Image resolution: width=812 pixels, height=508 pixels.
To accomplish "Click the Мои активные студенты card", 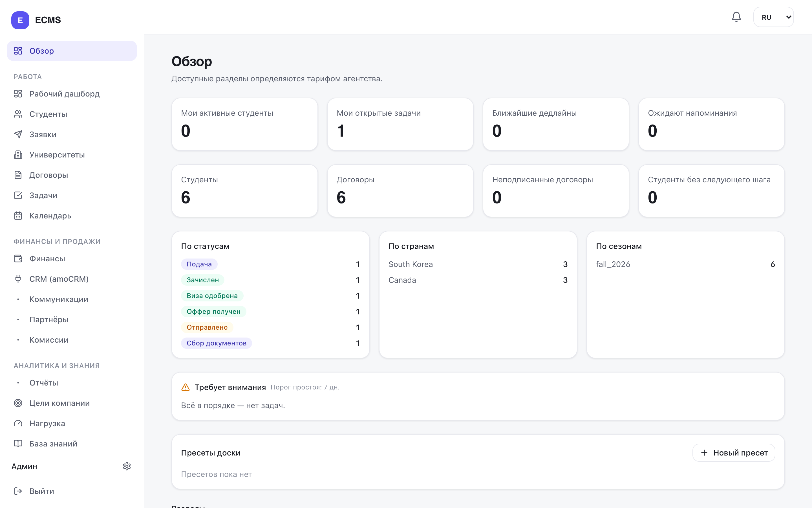I will [x=245, y=124].
